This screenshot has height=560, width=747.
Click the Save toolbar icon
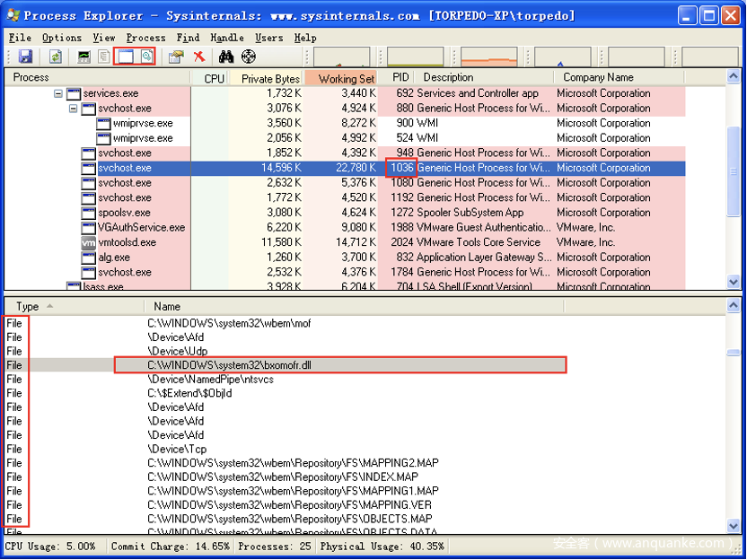(25, 57)
